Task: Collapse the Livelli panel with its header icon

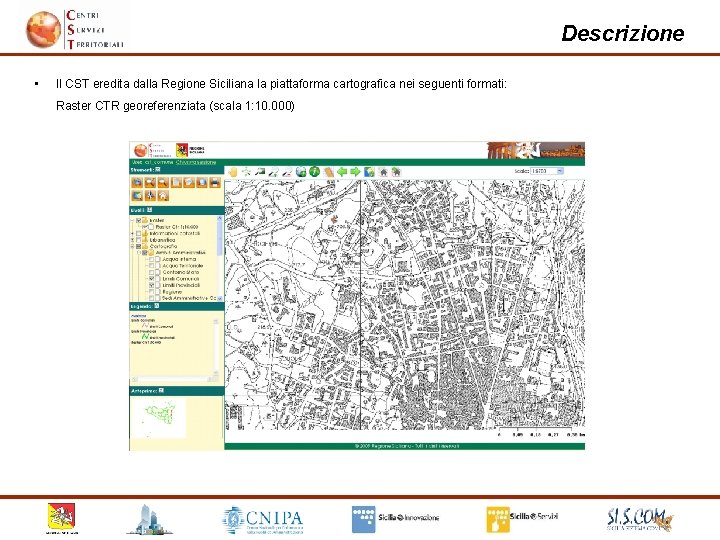Action: point(150,210)
